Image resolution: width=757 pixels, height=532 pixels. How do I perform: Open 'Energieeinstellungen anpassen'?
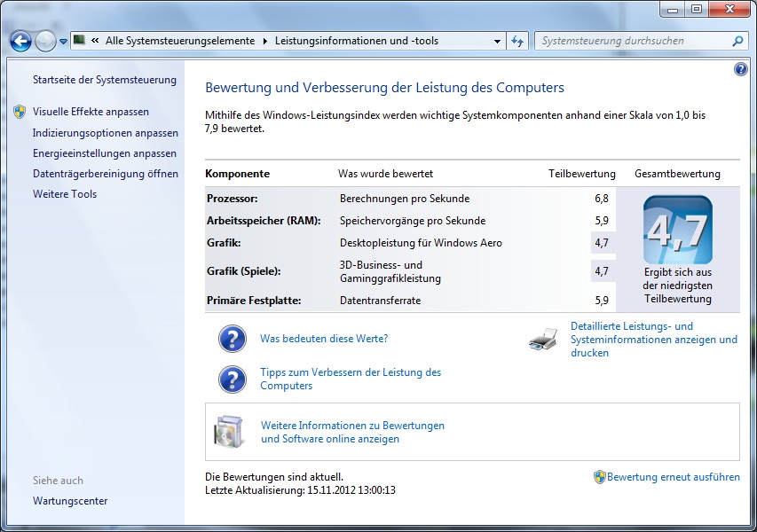coord(105,153)
